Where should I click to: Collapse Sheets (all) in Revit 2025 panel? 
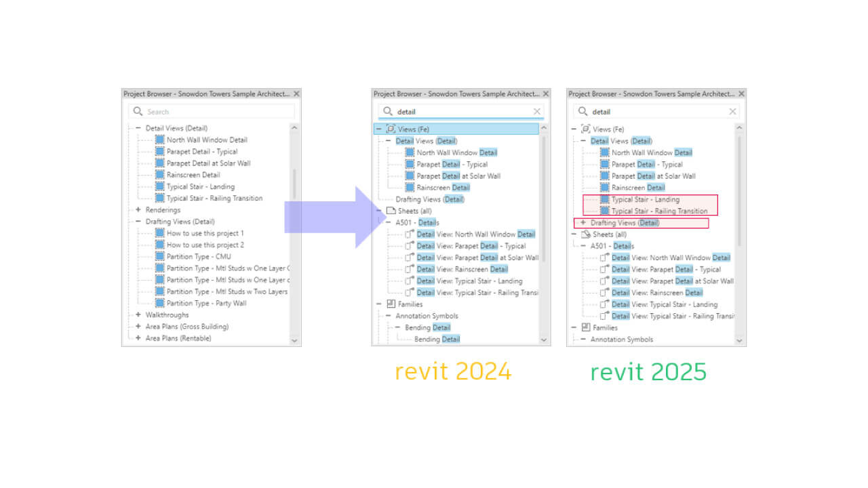pyautogui.click(x=574, y=234)
